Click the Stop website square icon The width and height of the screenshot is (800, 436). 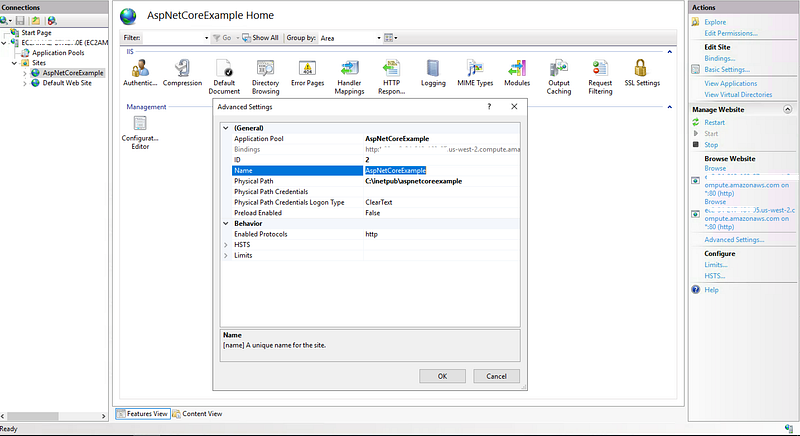click(695, 144)
